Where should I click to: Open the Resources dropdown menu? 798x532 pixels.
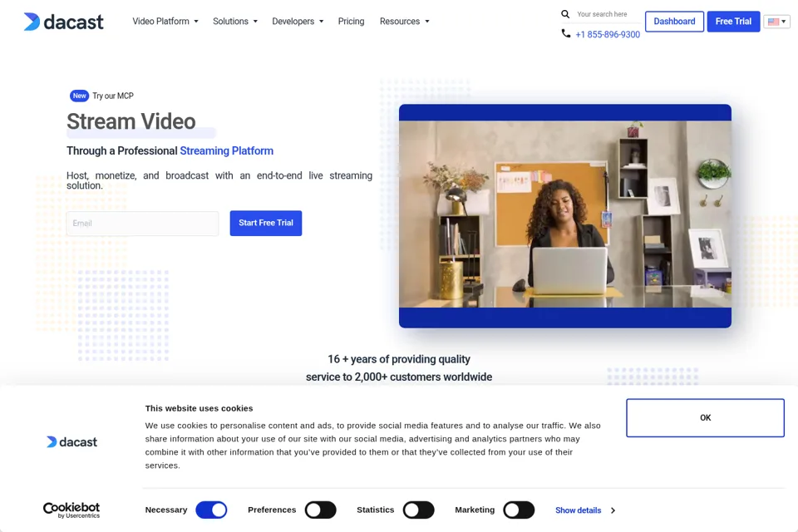(405, 22)
